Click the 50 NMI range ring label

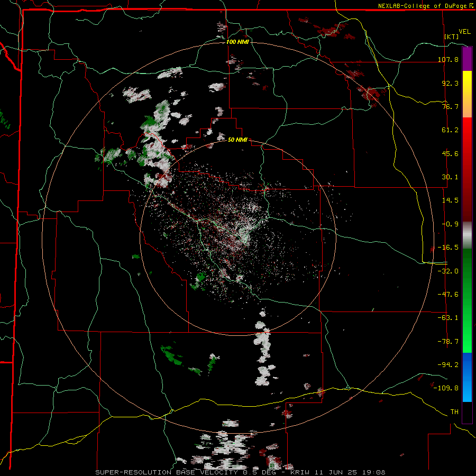point(237,140)
